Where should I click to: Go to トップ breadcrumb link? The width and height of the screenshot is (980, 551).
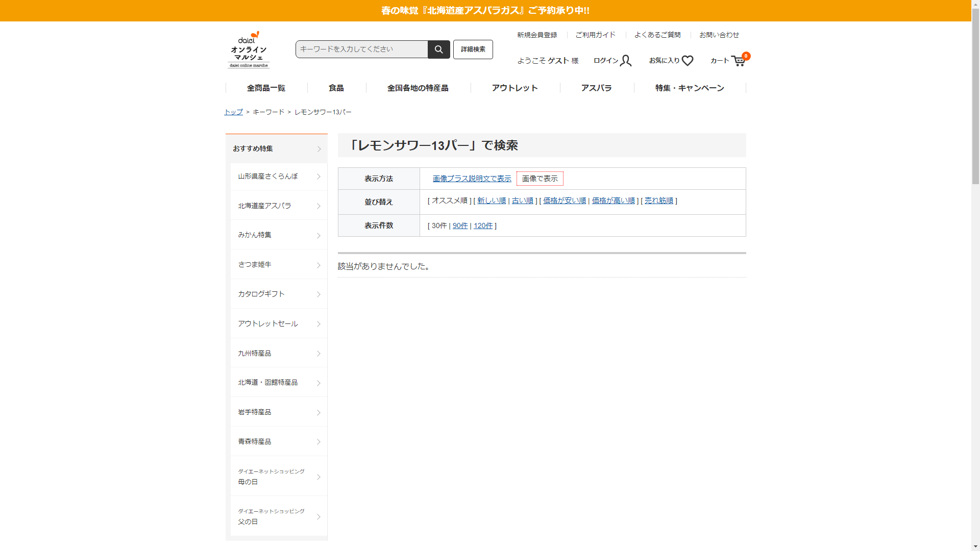pyautogui.click(x=233, y=112)
